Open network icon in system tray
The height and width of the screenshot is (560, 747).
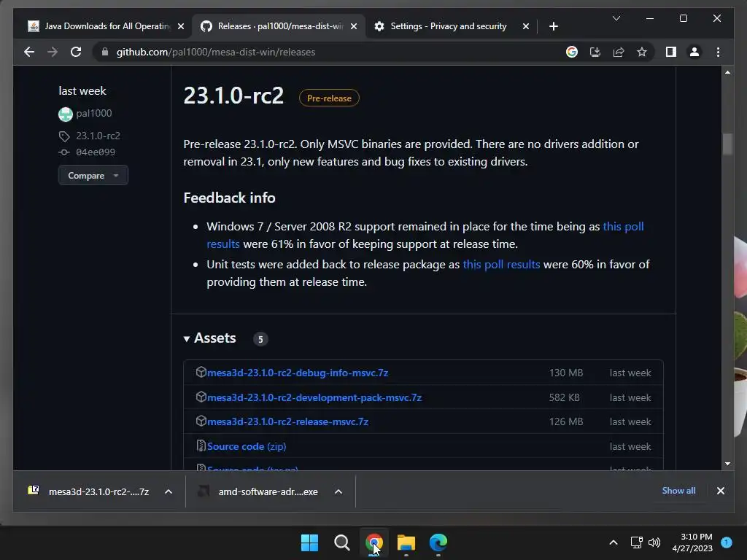coord(636,542)
